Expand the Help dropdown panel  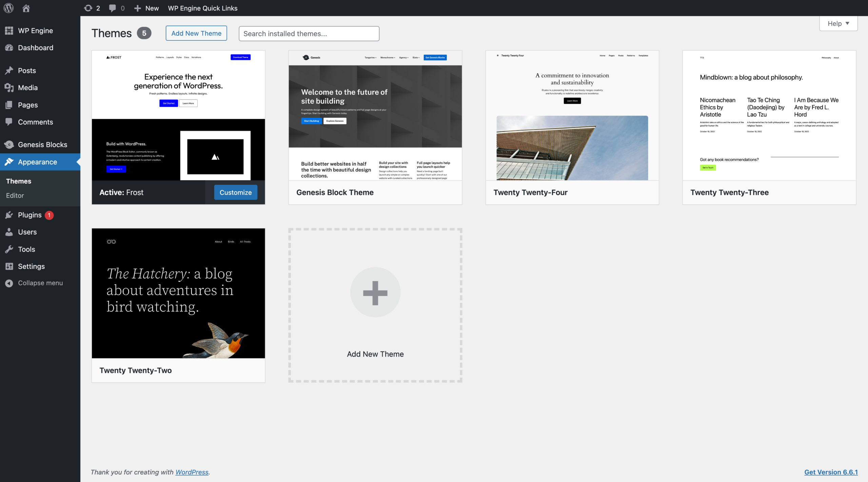point(838,23)
